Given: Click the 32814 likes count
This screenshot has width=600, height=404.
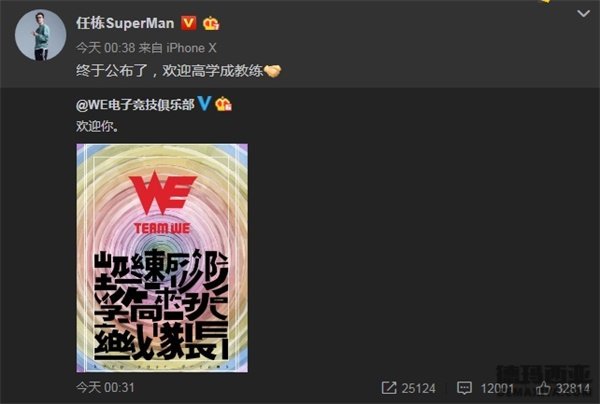Looking at the screenshot, I should [x=573, y=388].
